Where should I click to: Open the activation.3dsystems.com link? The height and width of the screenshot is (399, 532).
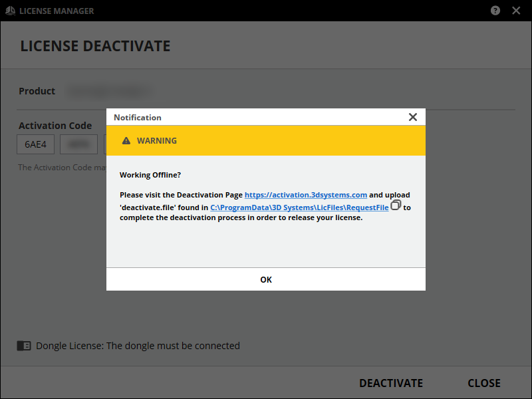[x=306, y=195]
